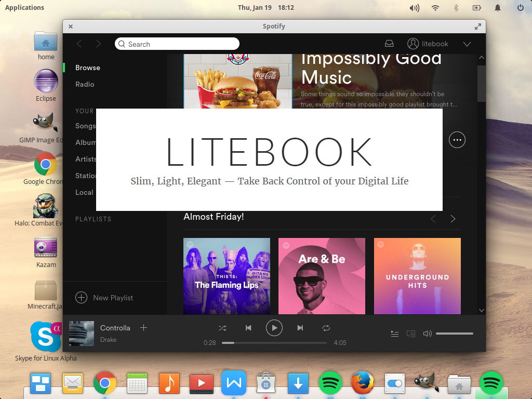Select the Minecraft.jar desktop file
Image resolution: width=532 pixels, height=399 pixels.
45,295
